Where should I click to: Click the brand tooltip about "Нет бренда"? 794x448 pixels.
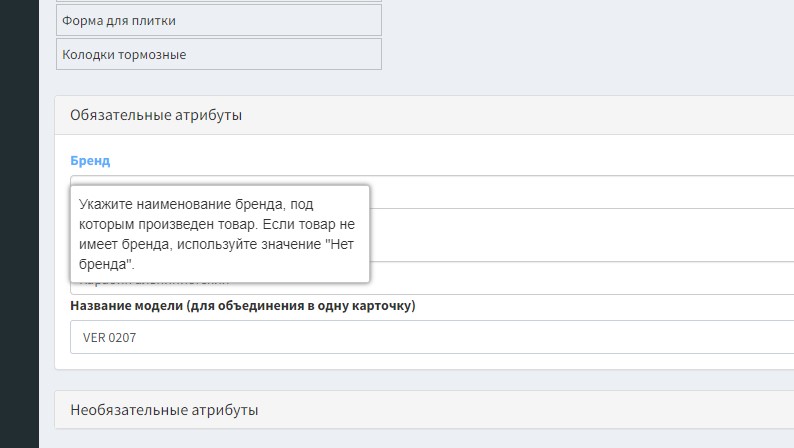point(220,234)
